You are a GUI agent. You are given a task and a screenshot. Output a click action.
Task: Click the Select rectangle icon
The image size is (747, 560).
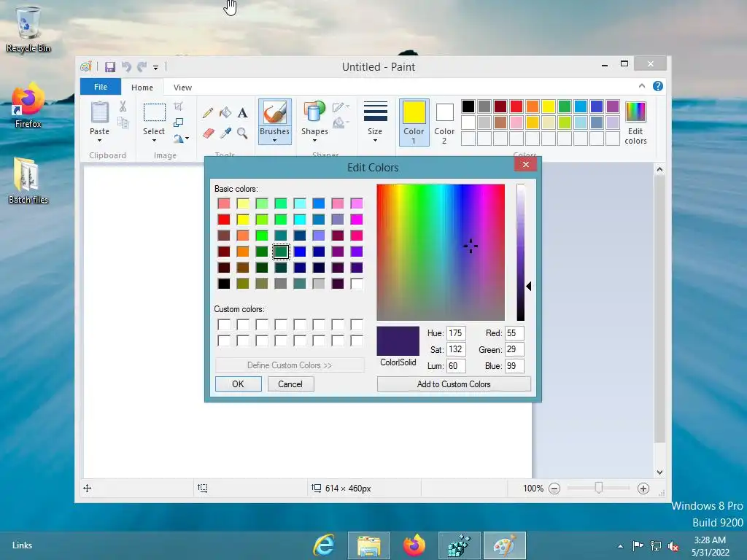(155, 113)
